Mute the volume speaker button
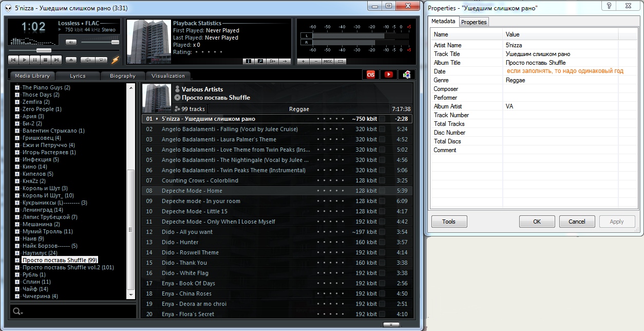This screenshot has height=331, width=644. click(71, 42)
